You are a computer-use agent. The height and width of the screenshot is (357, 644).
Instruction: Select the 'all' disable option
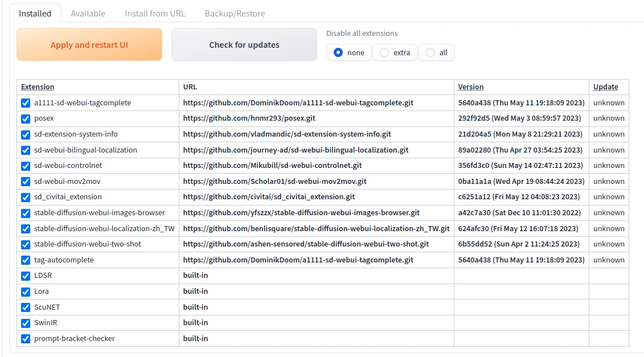[x=430, y=52]
